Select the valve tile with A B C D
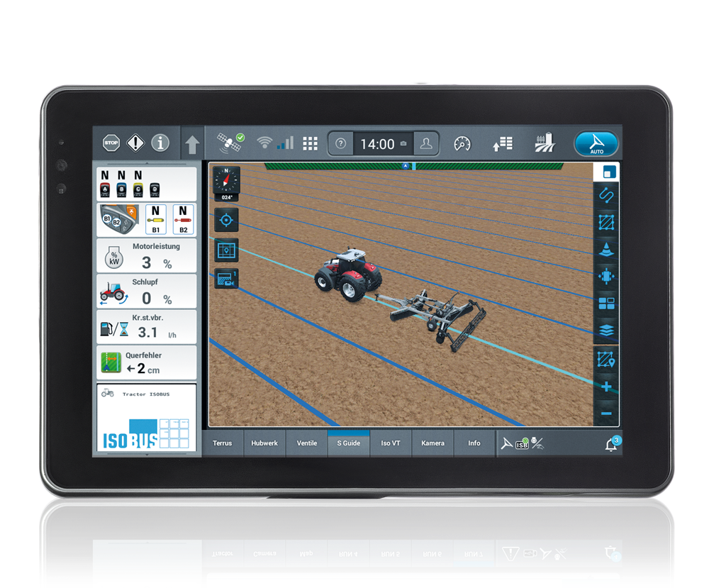The height and width of the screenshot is (588, 709). point(147,184)
